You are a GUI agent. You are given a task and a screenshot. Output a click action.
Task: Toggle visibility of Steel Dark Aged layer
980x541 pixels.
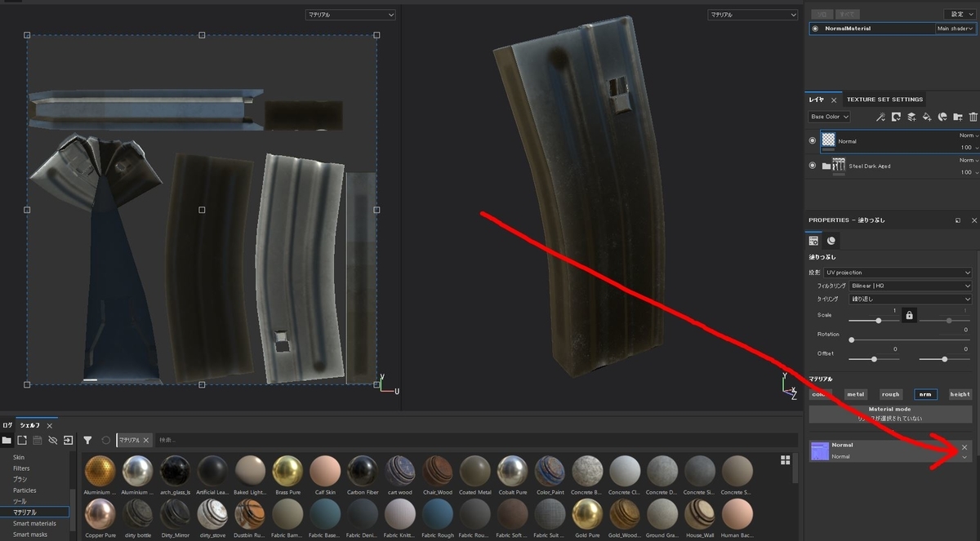click(813, 166)
